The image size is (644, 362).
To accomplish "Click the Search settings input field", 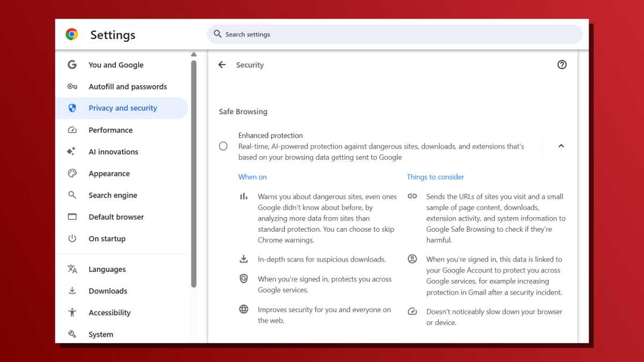I will pyautogui.click(x=395, y=34).
